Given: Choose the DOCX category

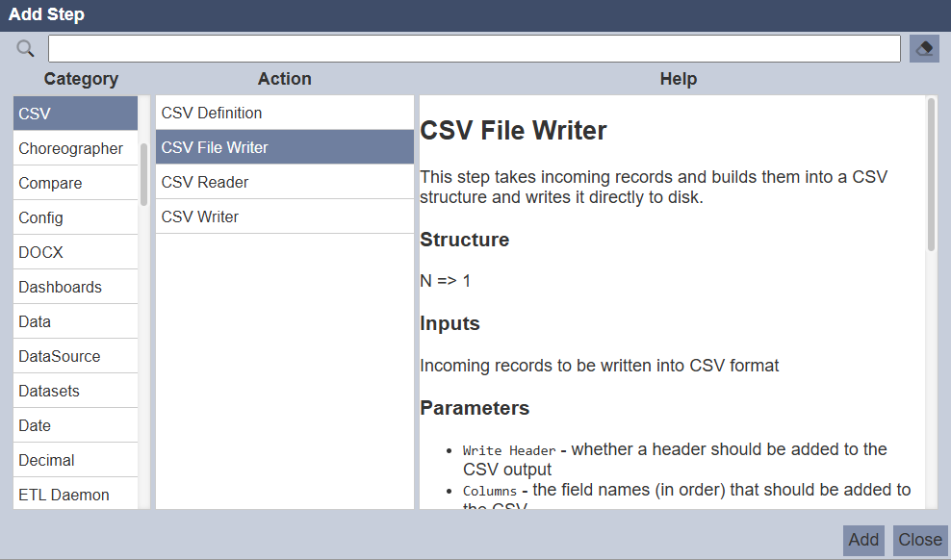Looking at the screenshot, I should pos(40,252).
